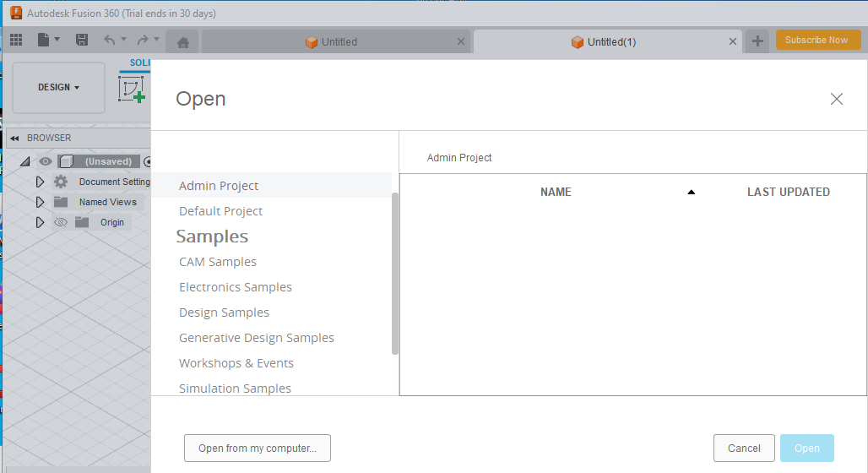Open CAM Samples

coord(218,262)
